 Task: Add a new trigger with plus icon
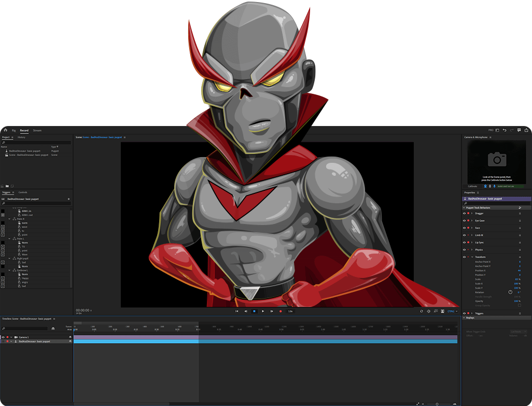point(68,199)
